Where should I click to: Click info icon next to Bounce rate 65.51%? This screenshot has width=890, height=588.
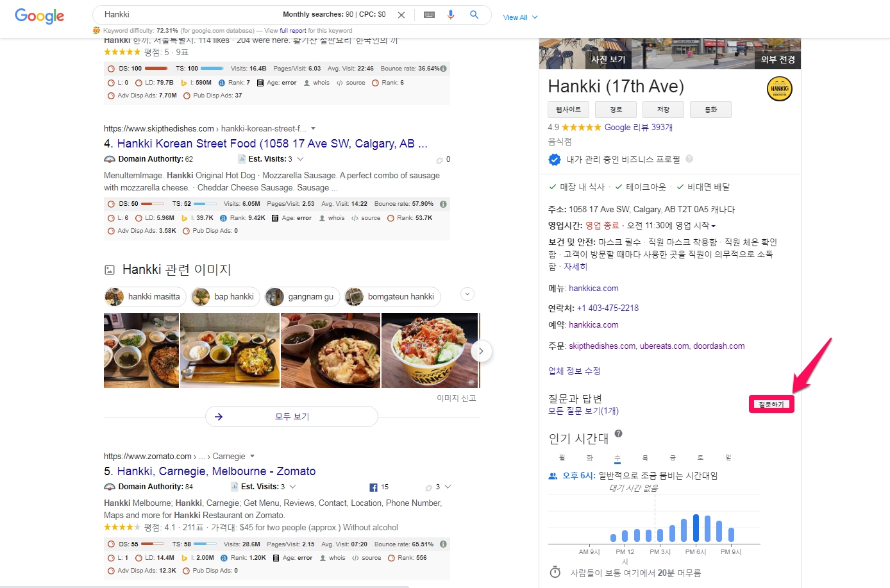[x=443, y=544]
